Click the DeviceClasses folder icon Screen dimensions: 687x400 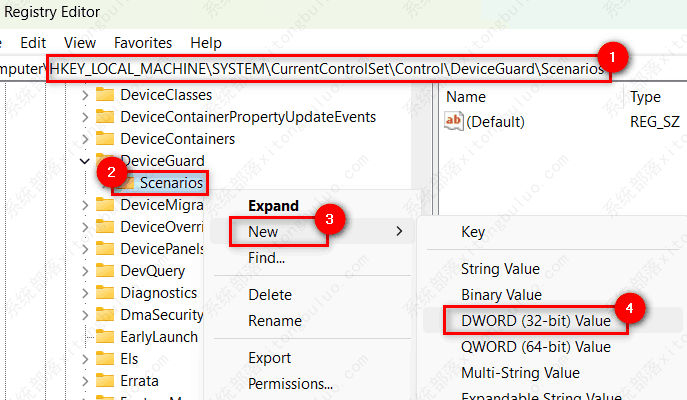[x=105, y=95]
